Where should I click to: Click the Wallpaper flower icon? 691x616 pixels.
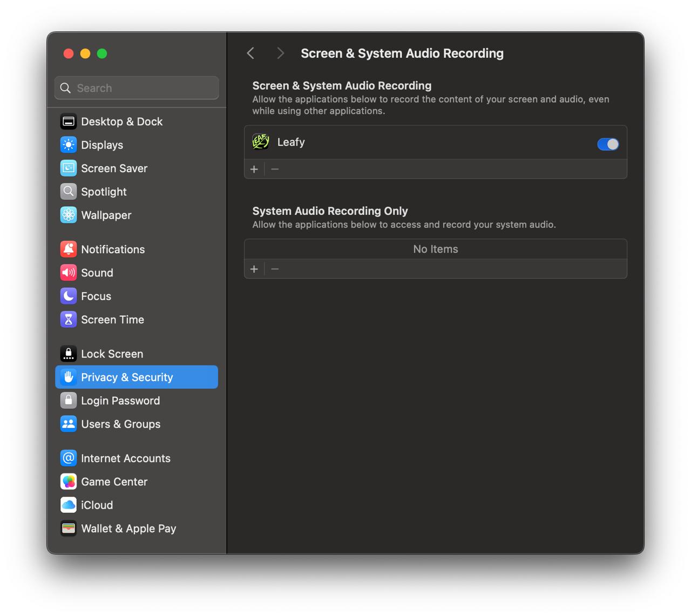pyautogui.click(x=69, y=215)
